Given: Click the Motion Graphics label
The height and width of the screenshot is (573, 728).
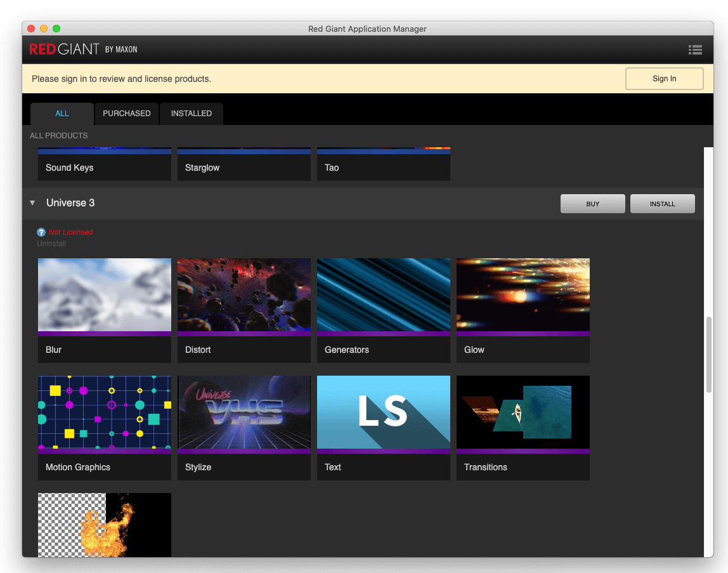Looking at the screenshot, I should (x=78, y=467).
